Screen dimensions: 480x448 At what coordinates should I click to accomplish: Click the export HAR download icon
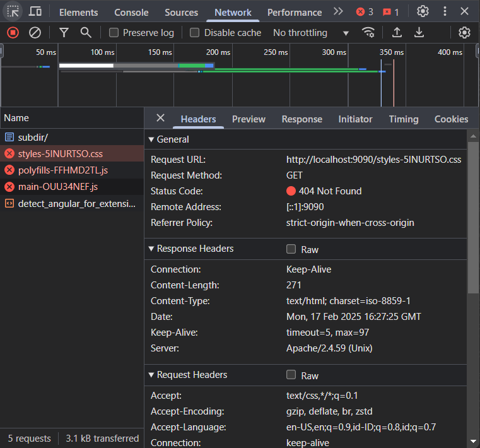coord(419,33)
